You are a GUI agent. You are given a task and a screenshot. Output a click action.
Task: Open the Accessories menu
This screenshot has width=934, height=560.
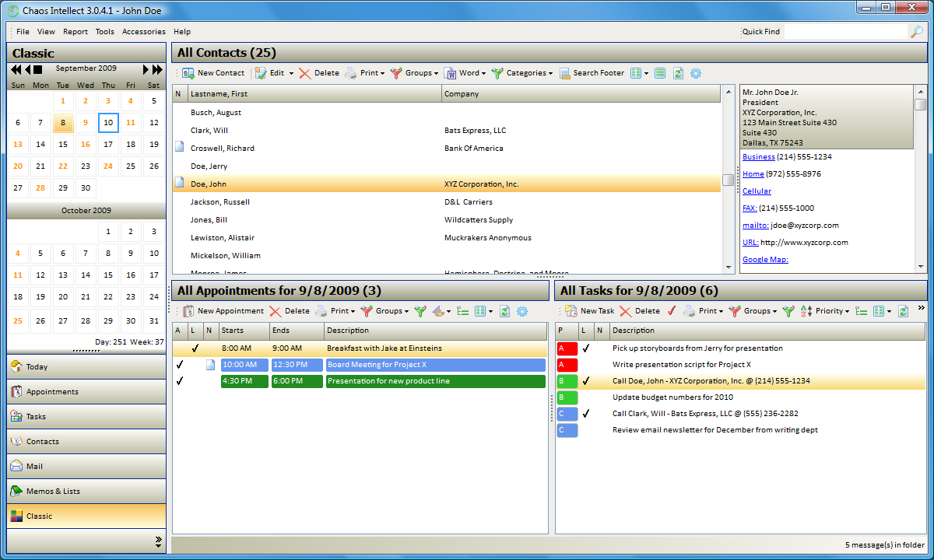click(x=144, y=32)
